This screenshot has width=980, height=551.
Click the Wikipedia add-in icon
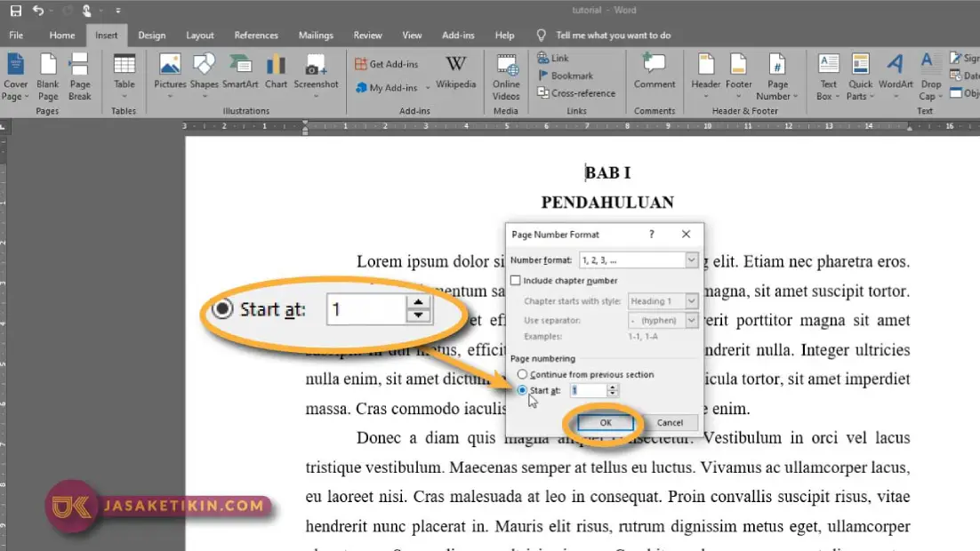[455, 72]
